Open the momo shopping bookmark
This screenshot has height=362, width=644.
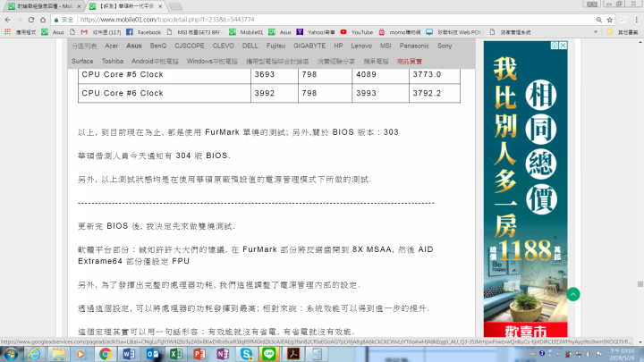coord(400,32)
